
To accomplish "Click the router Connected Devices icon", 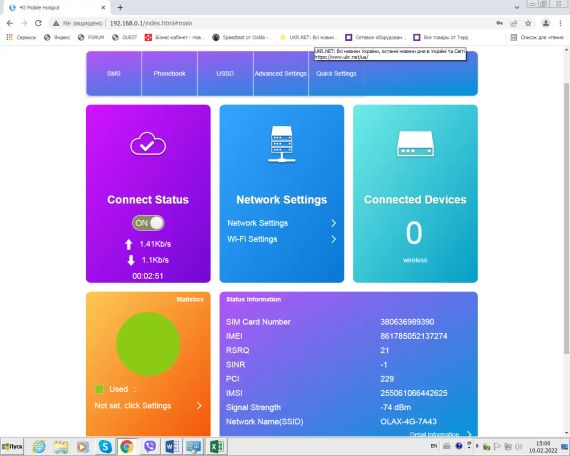I will (x=415, y=144).
